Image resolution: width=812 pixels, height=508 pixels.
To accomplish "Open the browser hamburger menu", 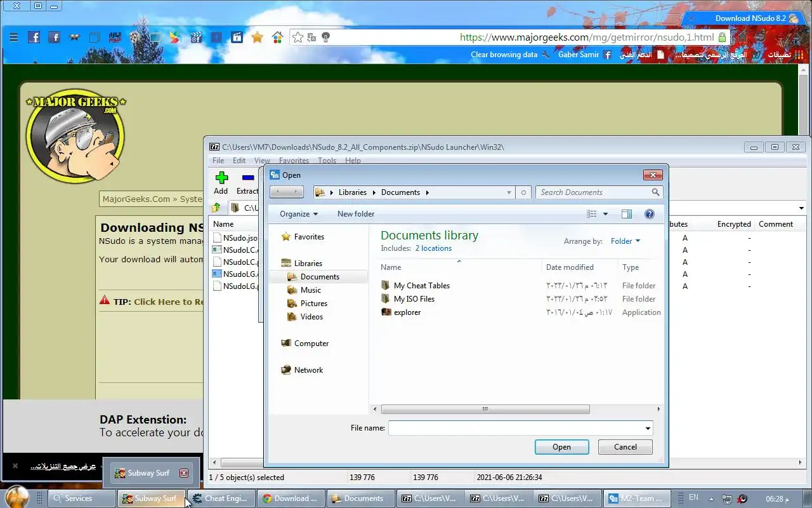I will point(13,37).
